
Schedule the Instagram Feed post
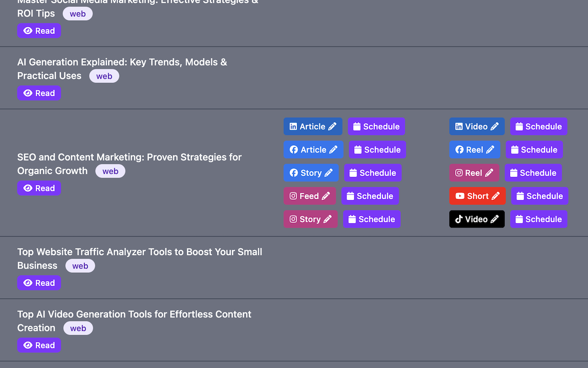click(370, 196)
